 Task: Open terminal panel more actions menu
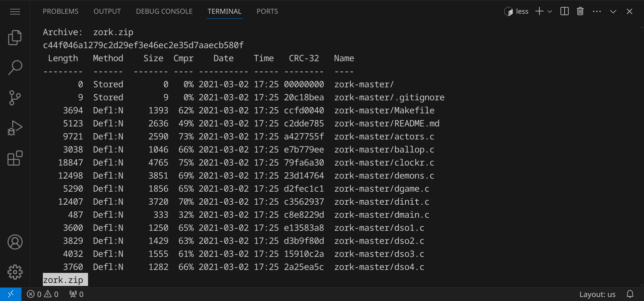596,11
